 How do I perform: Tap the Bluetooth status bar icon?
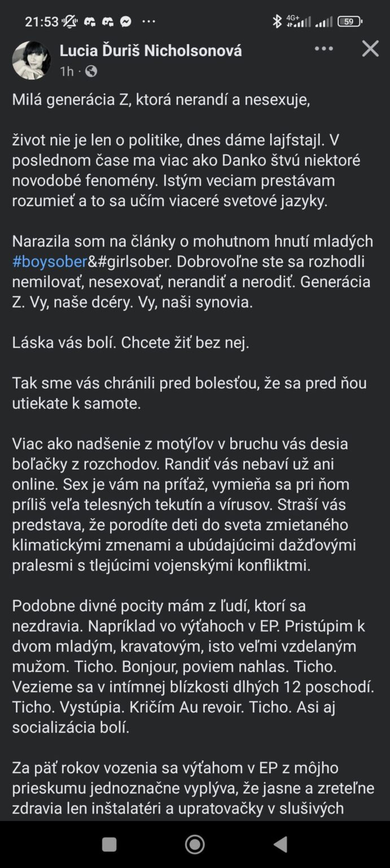[x=277, y=21]
